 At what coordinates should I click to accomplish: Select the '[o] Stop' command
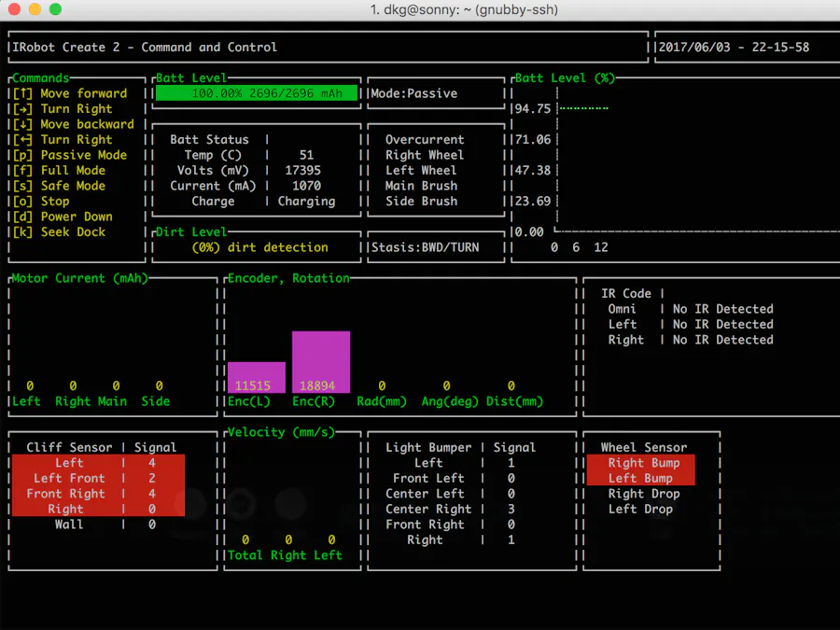pyautogui.click(x=41, y=202)
